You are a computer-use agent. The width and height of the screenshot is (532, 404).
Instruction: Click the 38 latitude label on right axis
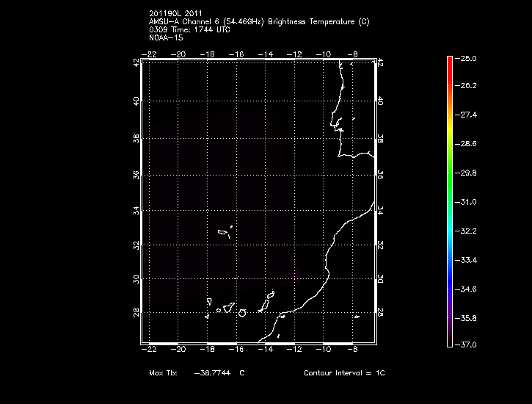(380, 138)
